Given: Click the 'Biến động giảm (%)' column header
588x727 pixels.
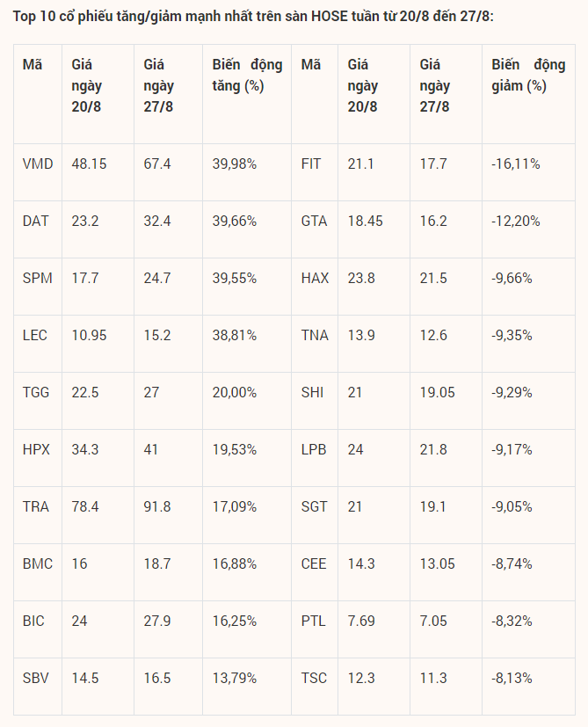Looking at the screenshot, I should tap(526, 76).
